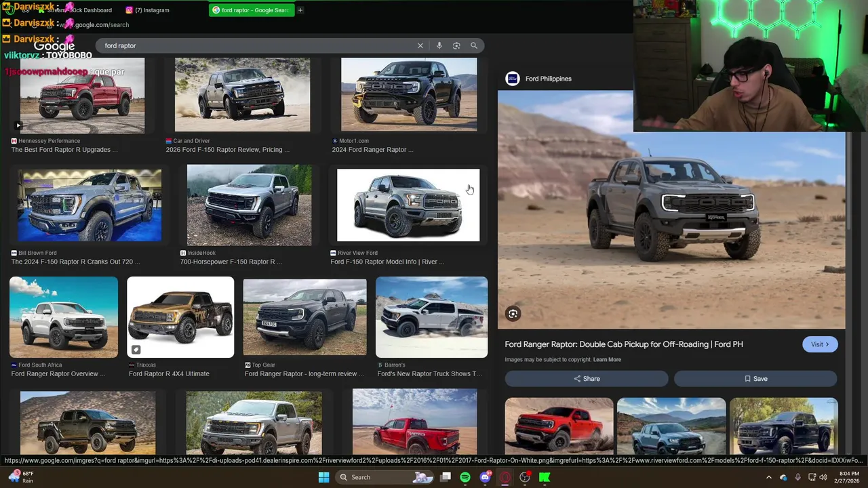Click the tray microphone icon
This screenshot has height=488, width=868.
[x=797, y=477]
